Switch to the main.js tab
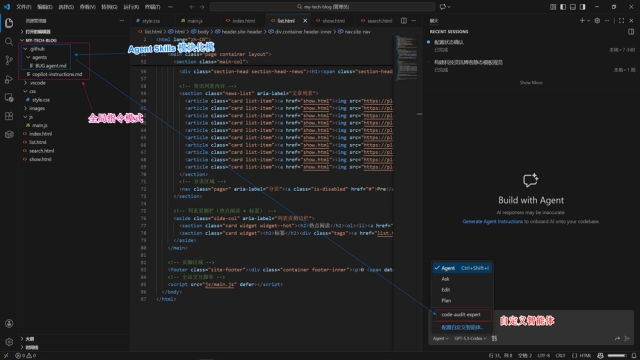The width and height of the screenshot is (640, 360). click(x=195, y=21)
